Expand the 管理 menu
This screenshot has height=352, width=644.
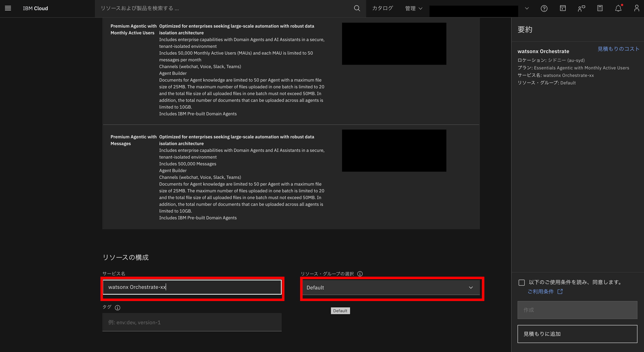[x=414, y=8]
